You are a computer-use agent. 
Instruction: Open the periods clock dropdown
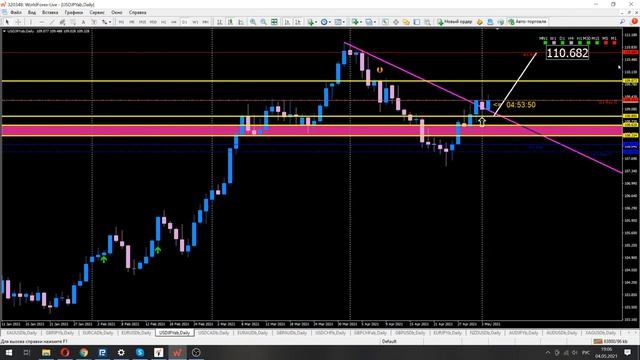click(325, 22)
